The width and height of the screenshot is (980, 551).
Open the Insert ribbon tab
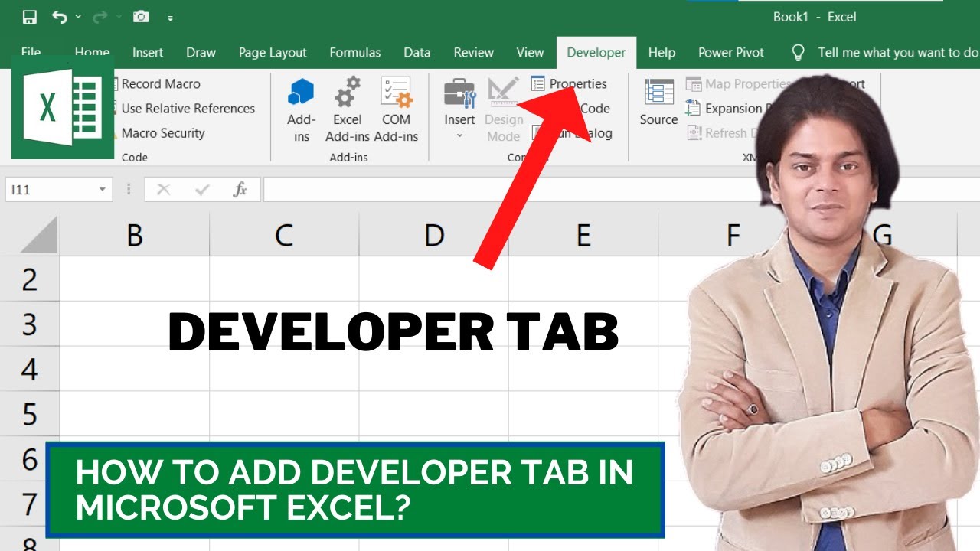[x=148, y=53]
